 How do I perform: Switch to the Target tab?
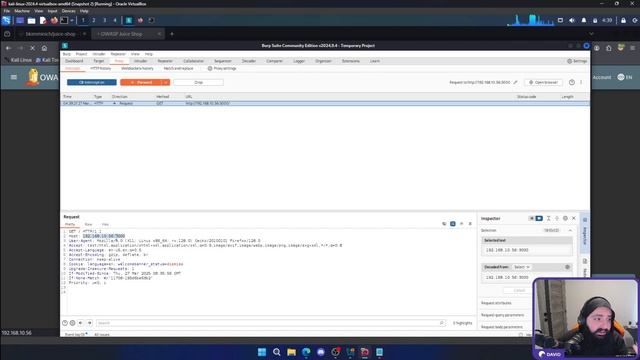click(x=99, y=61)
